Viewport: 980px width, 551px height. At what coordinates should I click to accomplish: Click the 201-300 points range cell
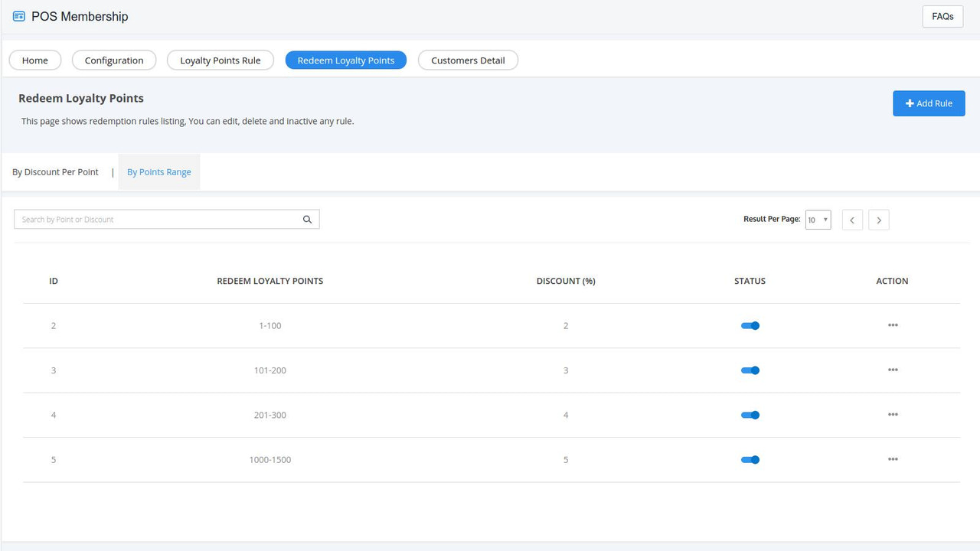point(270,415)
